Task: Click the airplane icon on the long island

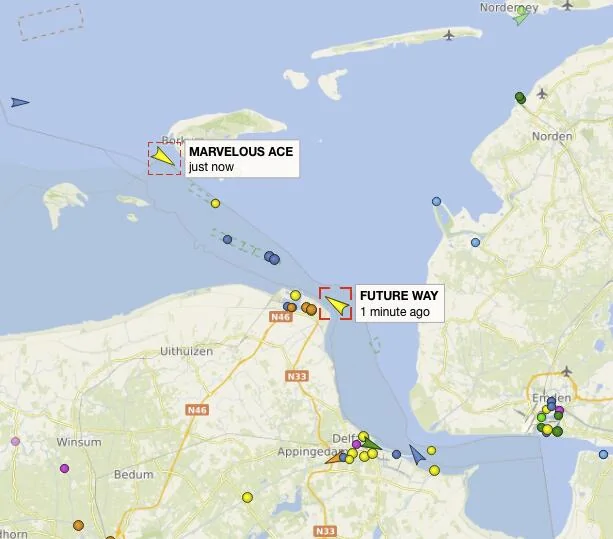Action: [450, 36]
